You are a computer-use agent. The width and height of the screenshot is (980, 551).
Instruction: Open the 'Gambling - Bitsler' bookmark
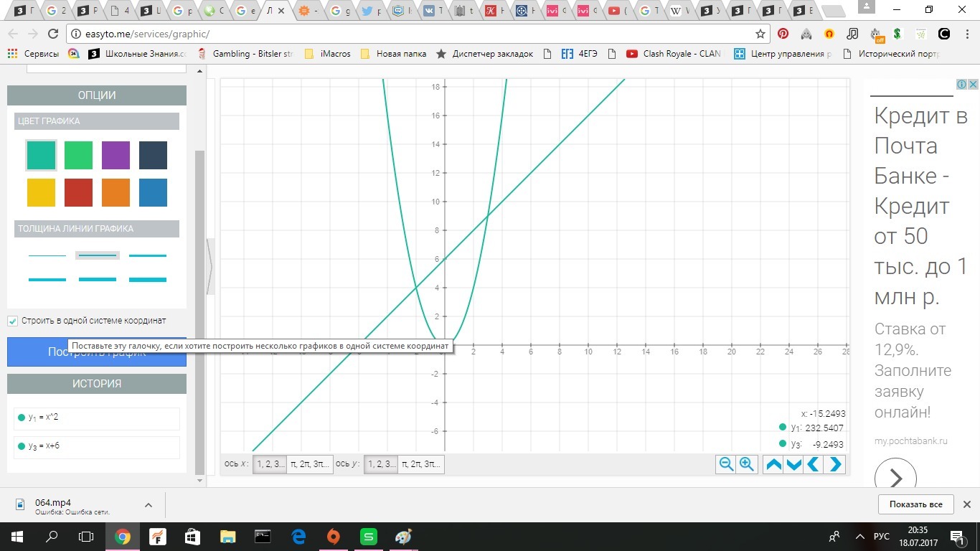(245, 54)
